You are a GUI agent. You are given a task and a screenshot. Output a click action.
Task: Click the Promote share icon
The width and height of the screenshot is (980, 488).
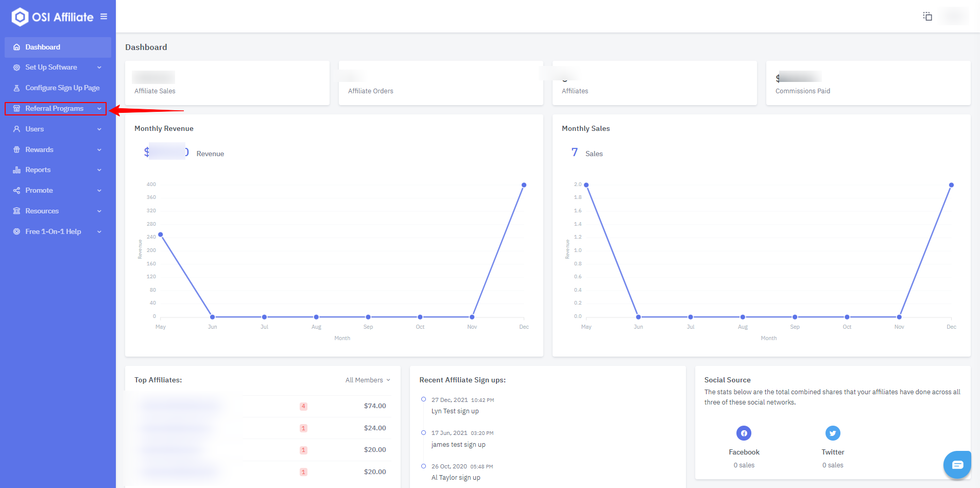click(16, 191)
